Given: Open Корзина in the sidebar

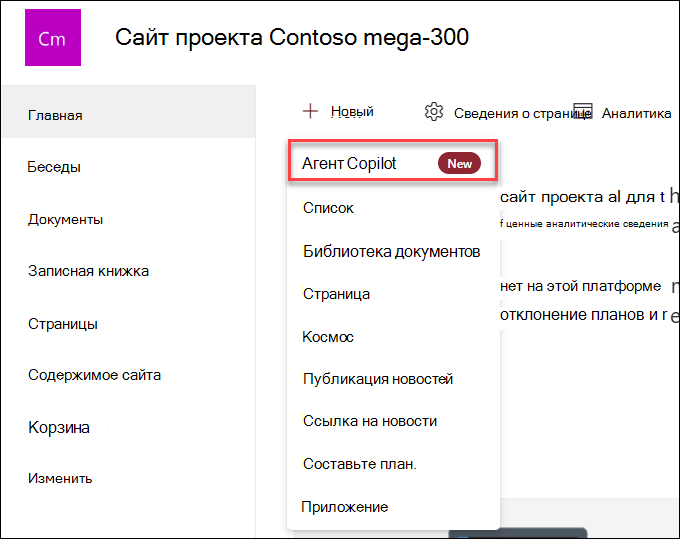Looking at the screenshot, I should coord(59,428).
